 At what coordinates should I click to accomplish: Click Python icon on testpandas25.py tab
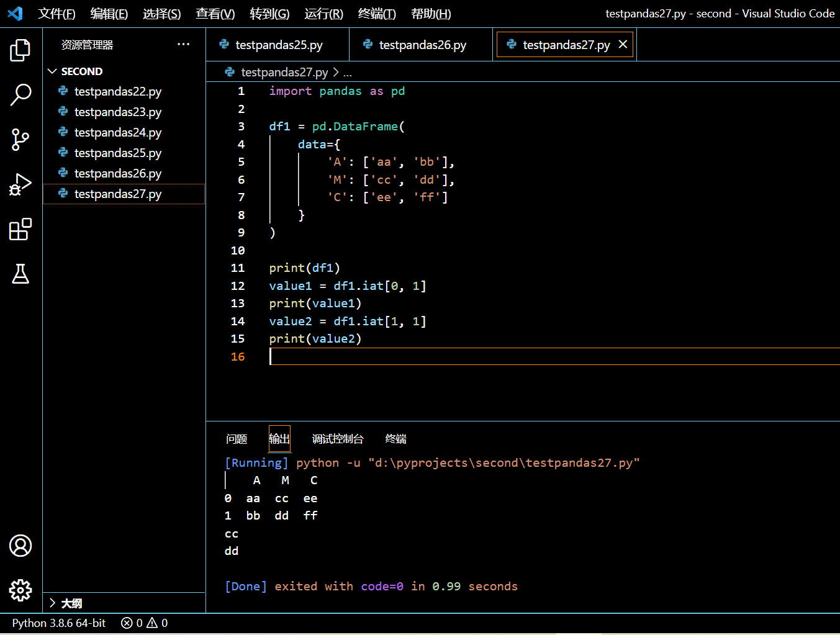[x=224, y=44]
